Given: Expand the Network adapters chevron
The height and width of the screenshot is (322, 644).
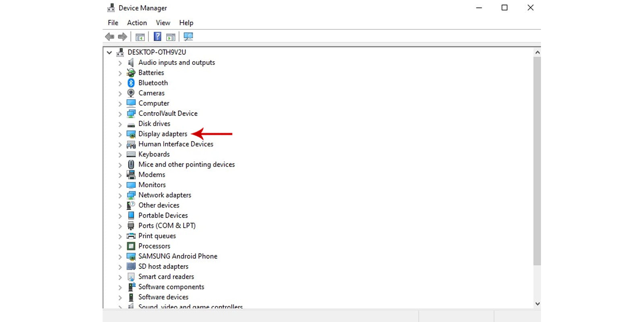Looking at the screenshot, I should point(120,196).
